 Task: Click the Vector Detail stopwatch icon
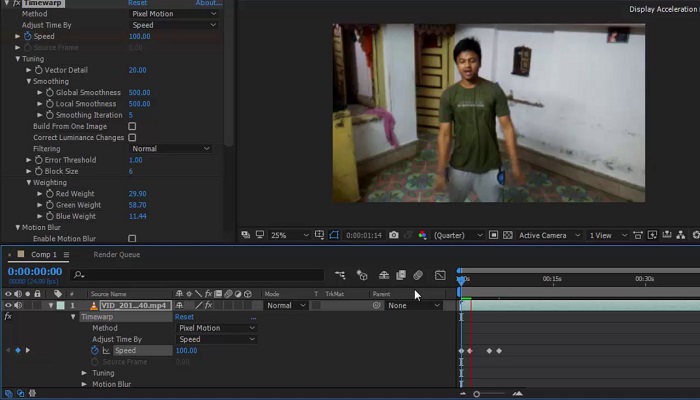[x=39, y=70]
